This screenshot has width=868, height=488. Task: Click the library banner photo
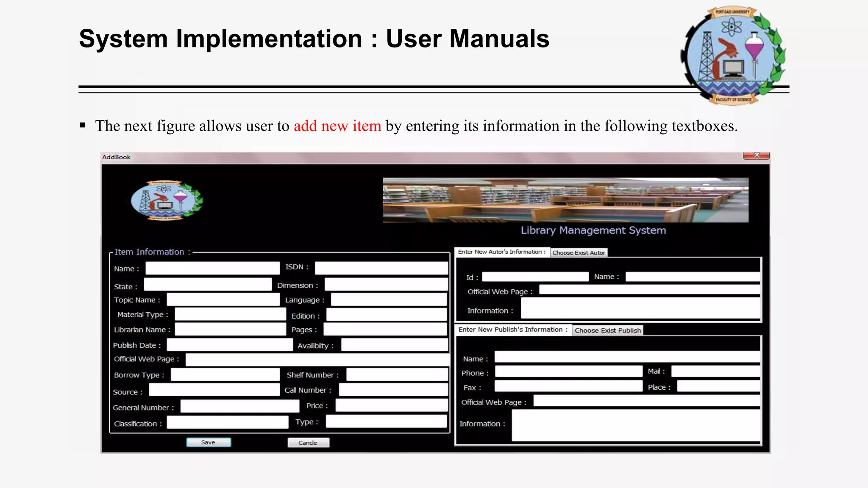click(566, 200)
